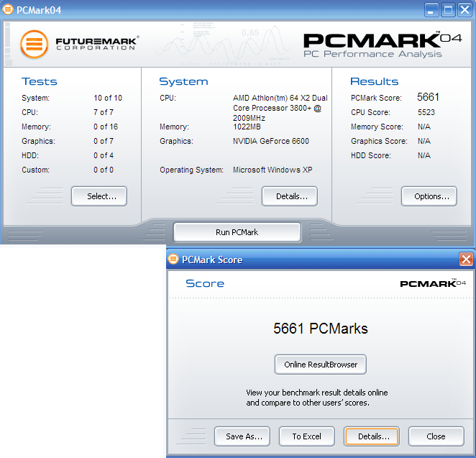Open the Options... button
476x458 pixels.
coord(429,196)
